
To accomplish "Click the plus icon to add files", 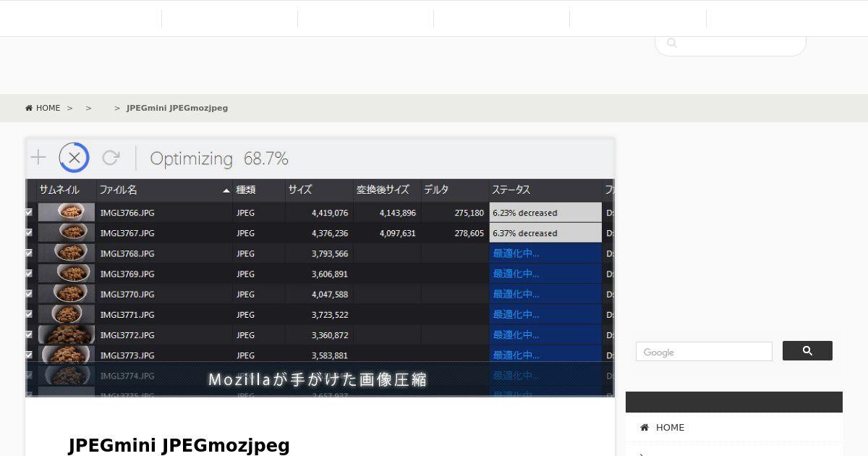I will click(x=38, y=158).
